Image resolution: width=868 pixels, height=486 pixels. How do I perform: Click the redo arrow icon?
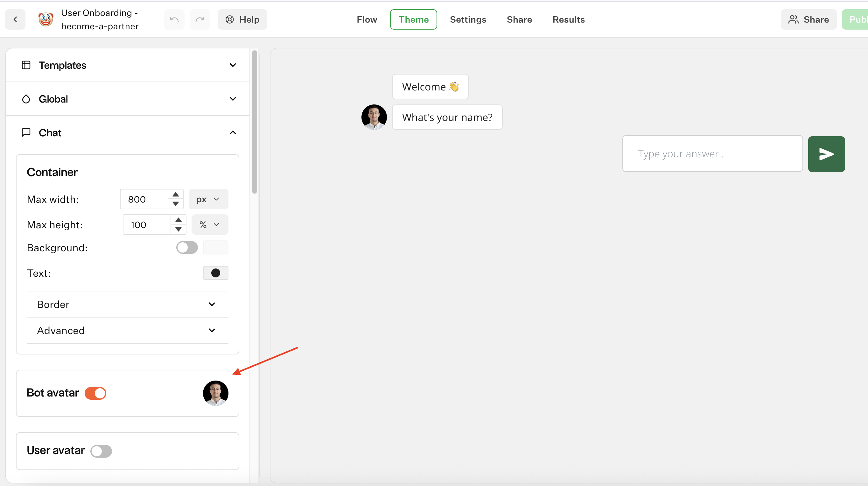click(x=199, y=19)
